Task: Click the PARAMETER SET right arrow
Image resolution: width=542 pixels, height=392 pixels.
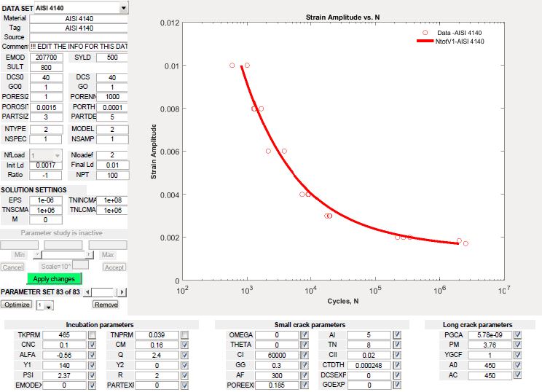Action: 122,292
